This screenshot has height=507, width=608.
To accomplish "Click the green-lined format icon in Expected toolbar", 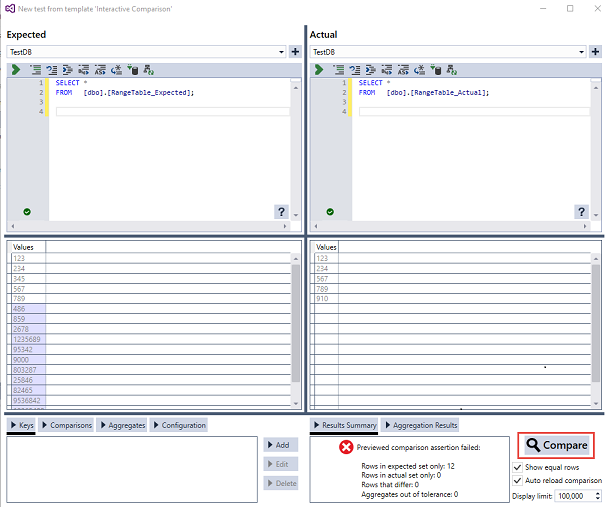I will pos(35,70).
